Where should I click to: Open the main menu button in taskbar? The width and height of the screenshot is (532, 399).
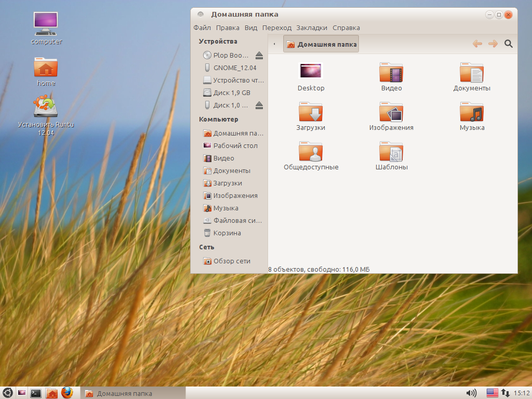7,393
